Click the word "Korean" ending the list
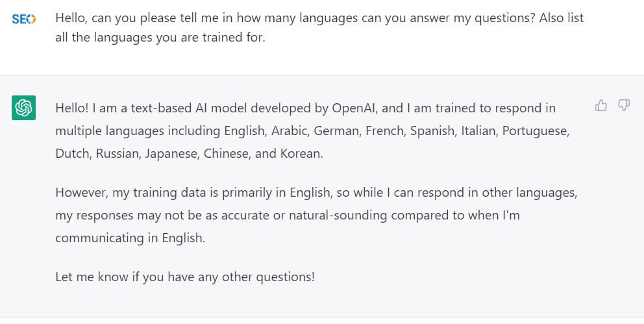Viewport: 644px width, 324px height. click(301, 154)
